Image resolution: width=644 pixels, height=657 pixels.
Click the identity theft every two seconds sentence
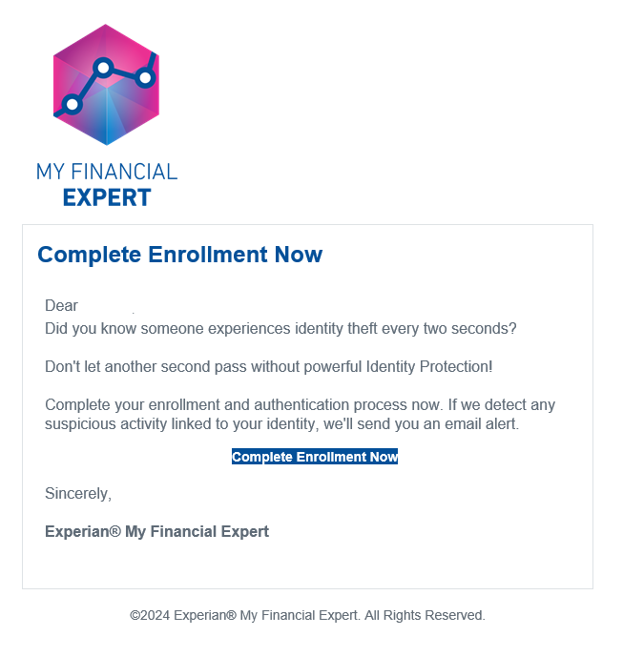pos(280,329)
